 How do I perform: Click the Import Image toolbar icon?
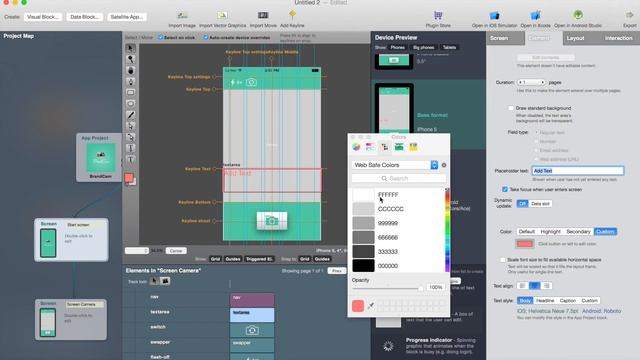182,16
